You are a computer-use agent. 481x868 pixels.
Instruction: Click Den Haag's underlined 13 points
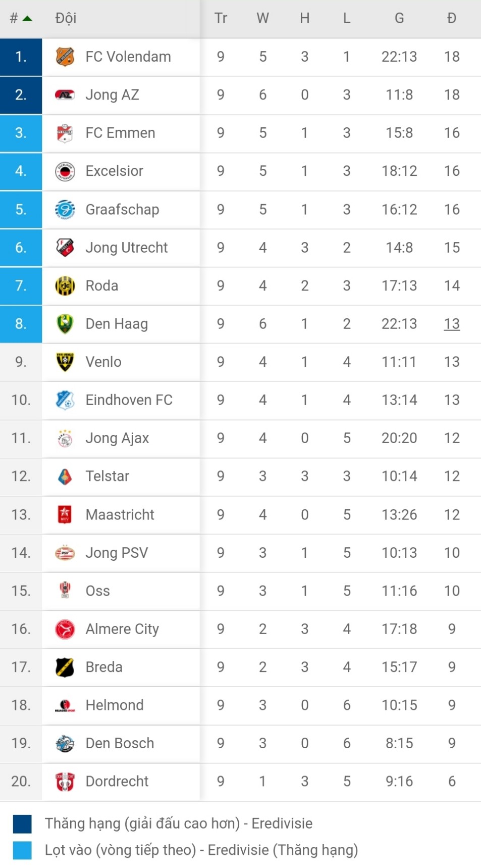coord(452,324)
